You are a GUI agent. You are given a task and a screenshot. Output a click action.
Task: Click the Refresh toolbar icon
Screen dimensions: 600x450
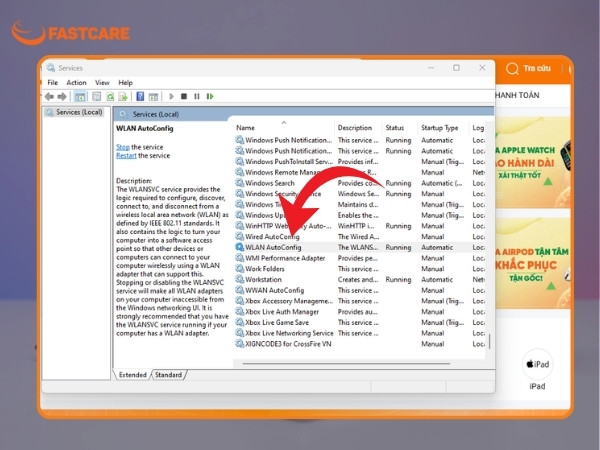click(110, 96)
